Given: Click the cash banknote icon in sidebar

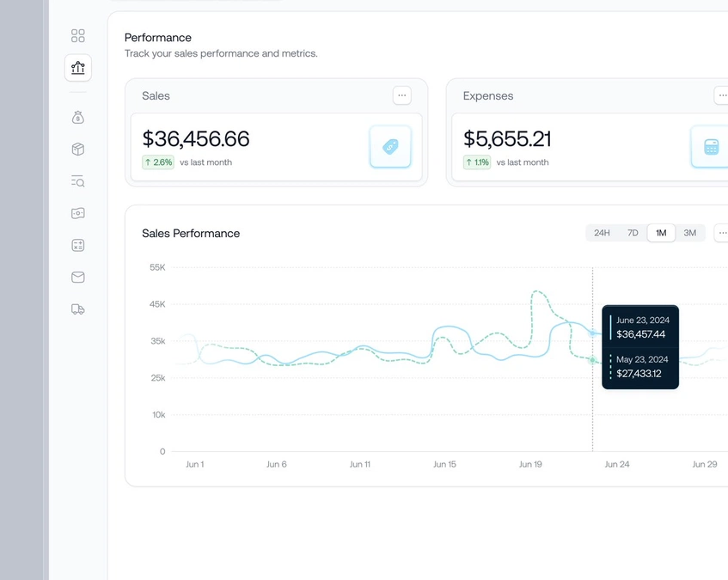Looking at the screenshot, I should click(x=78, y=213).
